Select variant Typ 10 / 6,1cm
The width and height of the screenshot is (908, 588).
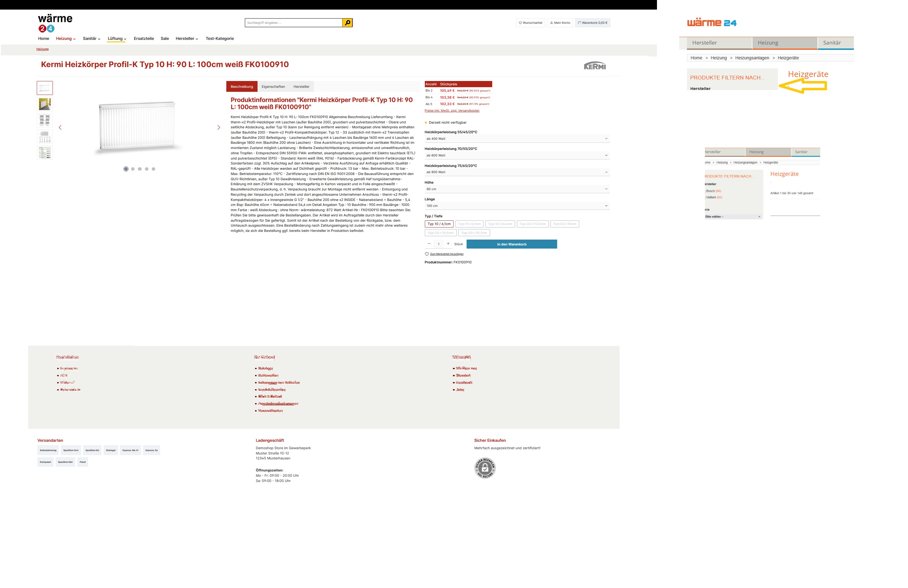[439, 224]
